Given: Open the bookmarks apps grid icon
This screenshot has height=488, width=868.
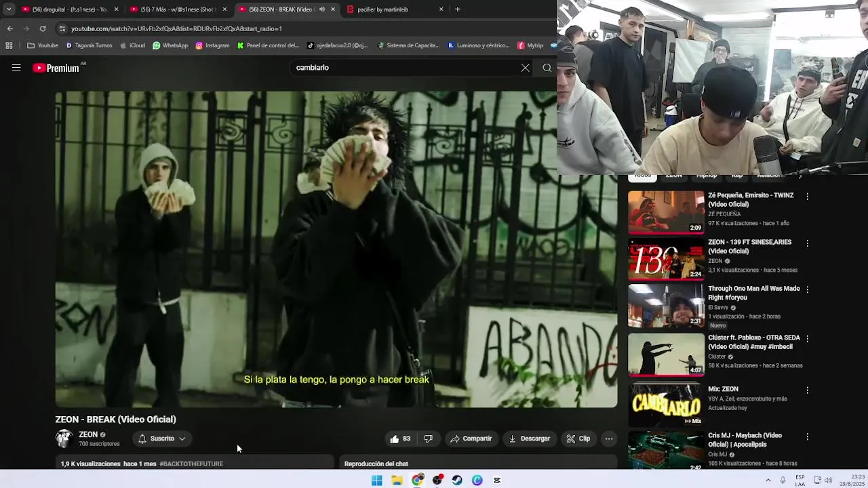Looking at the screenshot, I should [9, 45].
